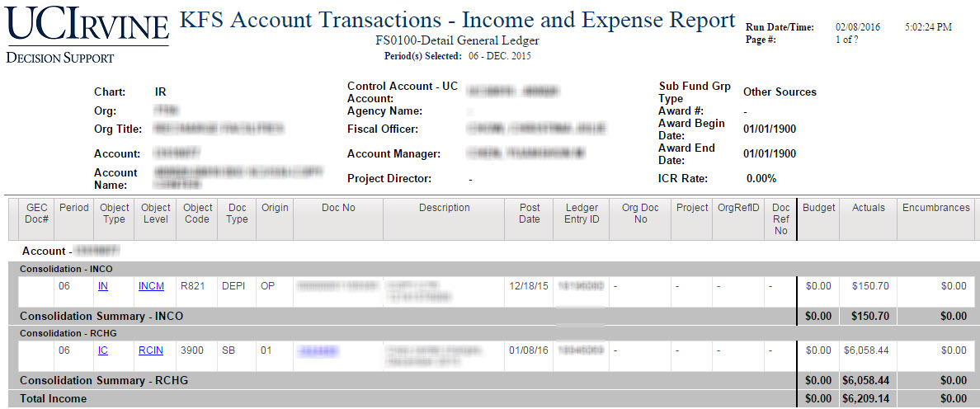Open the IN object type link
The height and width of the screenshot is (409, 980).
click(103, 286)
